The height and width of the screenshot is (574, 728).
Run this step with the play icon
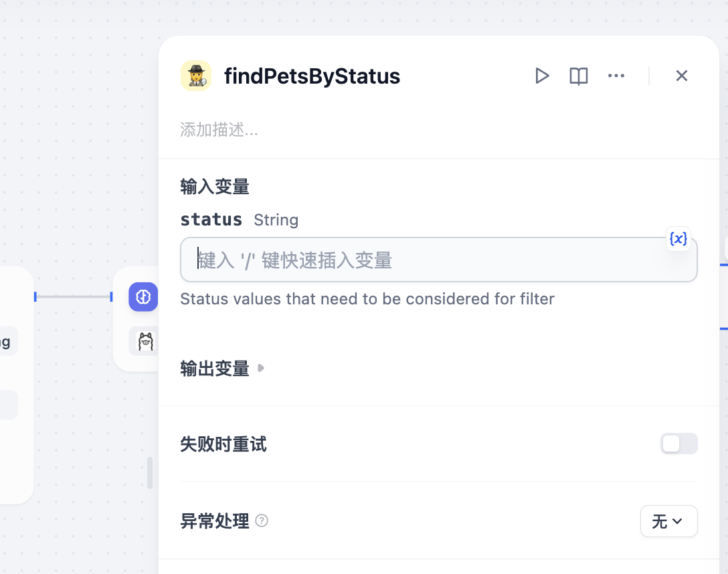click(542, 76)
